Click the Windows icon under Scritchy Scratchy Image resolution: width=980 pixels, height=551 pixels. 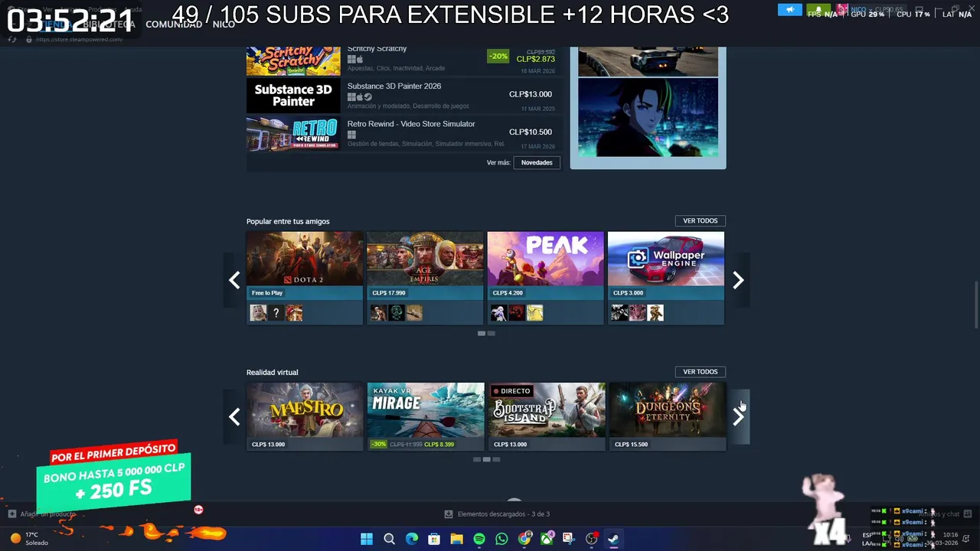pyautogui.click(x=351, y=59)
